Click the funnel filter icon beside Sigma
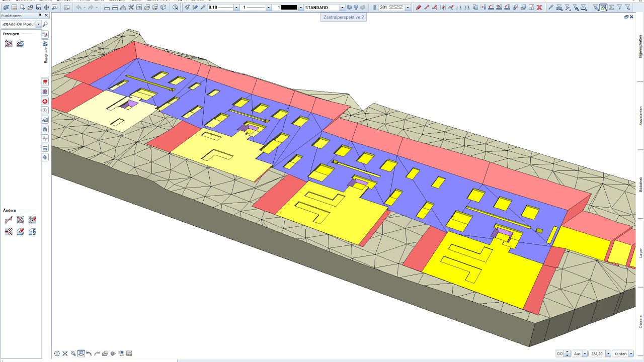Screen dimensions: 644x362 tap(619, 8)
